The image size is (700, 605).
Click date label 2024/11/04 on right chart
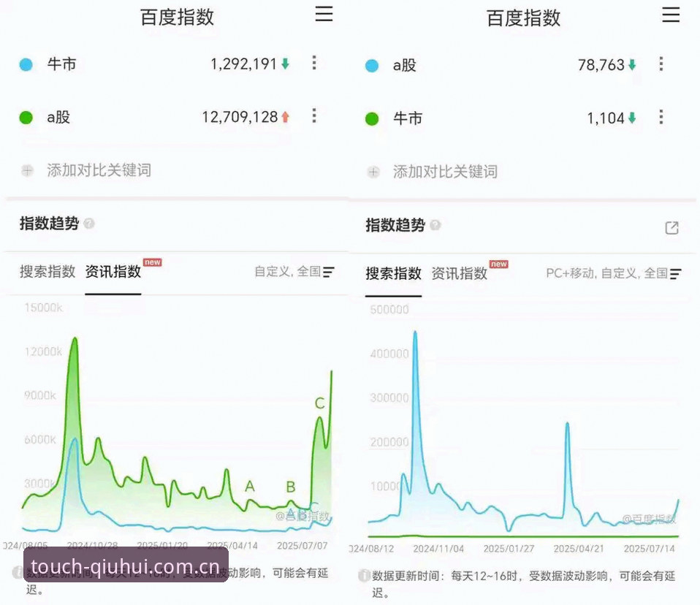pos(438,549)
